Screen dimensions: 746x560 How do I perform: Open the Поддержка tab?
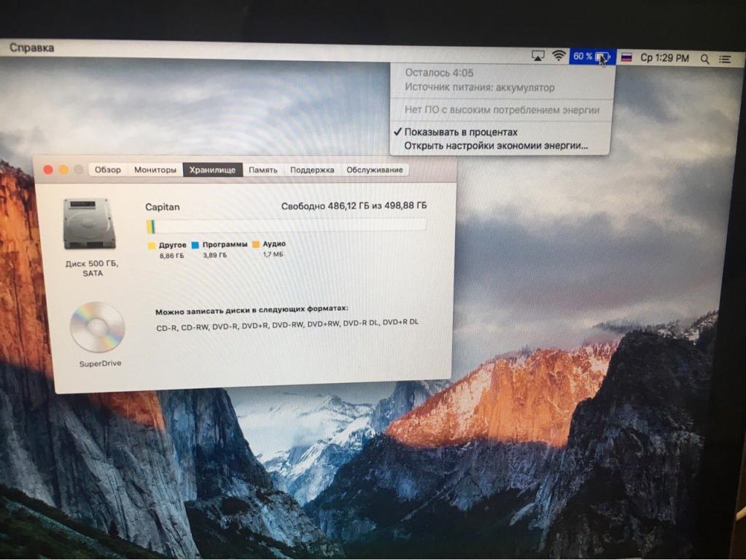click(312, 170)
